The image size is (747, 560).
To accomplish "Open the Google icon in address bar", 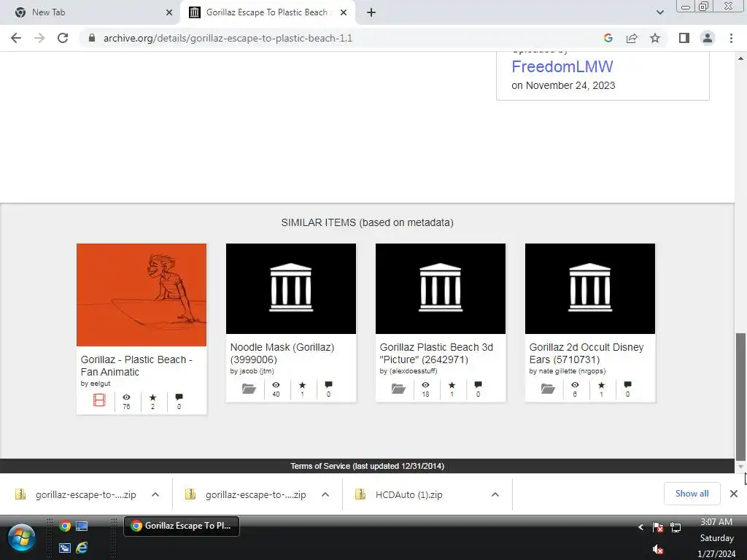I will [x=608, y=38].
